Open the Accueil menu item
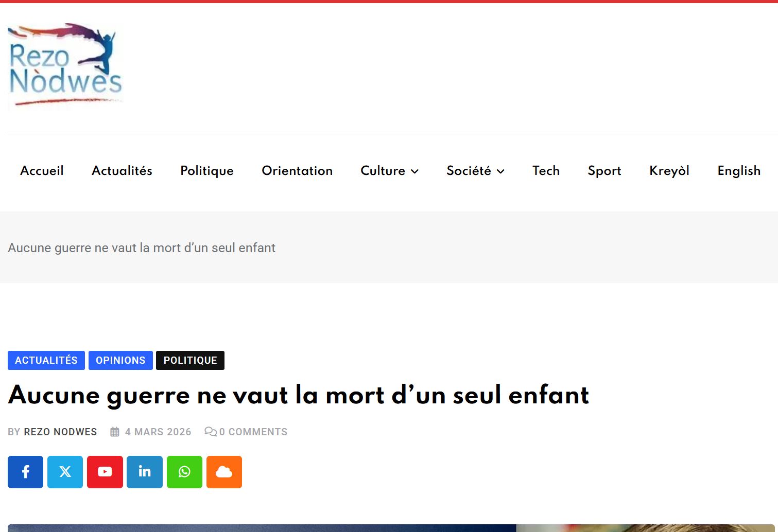The height and width of the screenshot is (532, 778). 42,171
